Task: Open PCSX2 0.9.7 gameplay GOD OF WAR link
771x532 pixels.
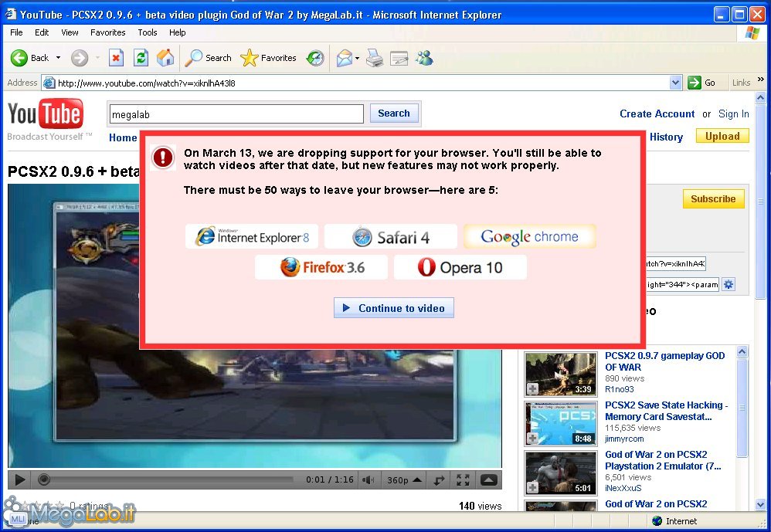Action: pos(665,361)
